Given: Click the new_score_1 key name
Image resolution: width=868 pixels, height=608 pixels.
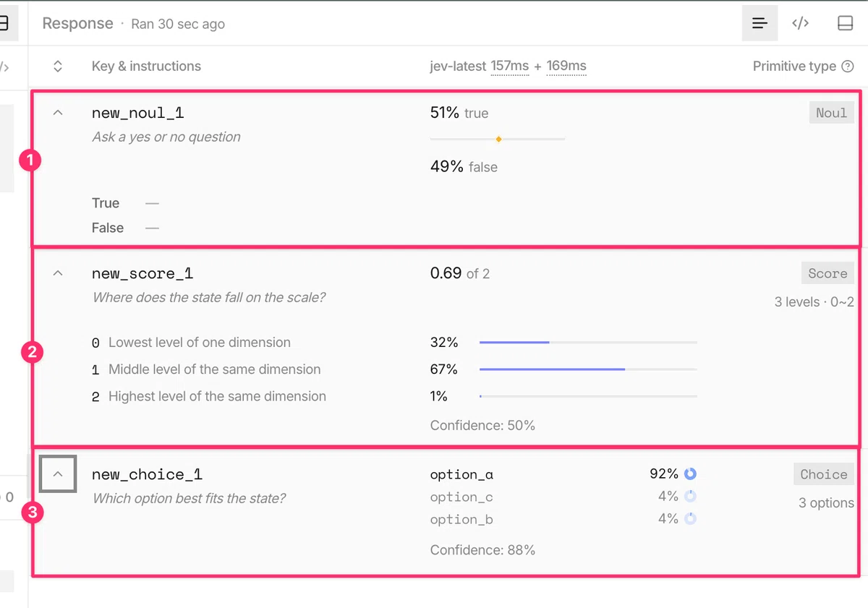Looking at the screenshot, I should pyautogui.click(x=142, y=274).
